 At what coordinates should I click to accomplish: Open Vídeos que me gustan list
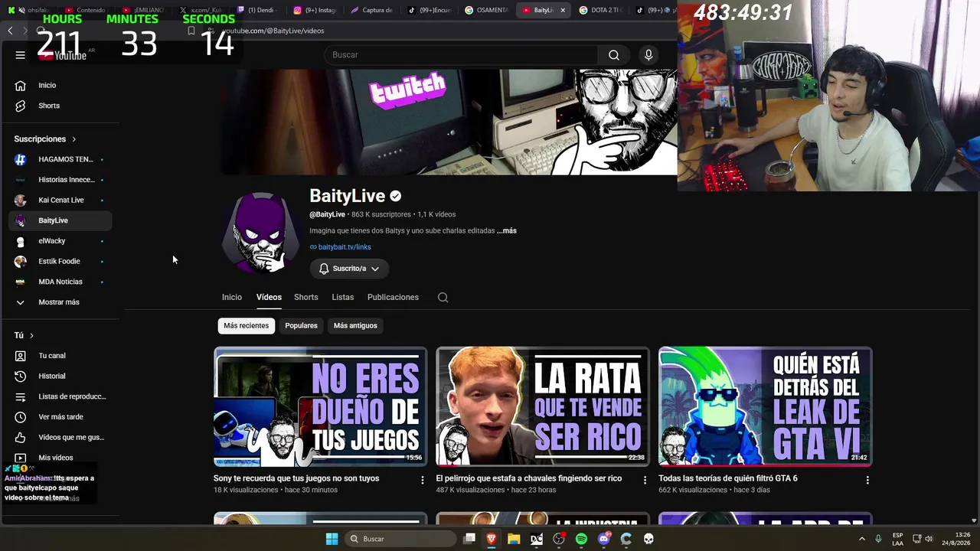pos(61,438)
